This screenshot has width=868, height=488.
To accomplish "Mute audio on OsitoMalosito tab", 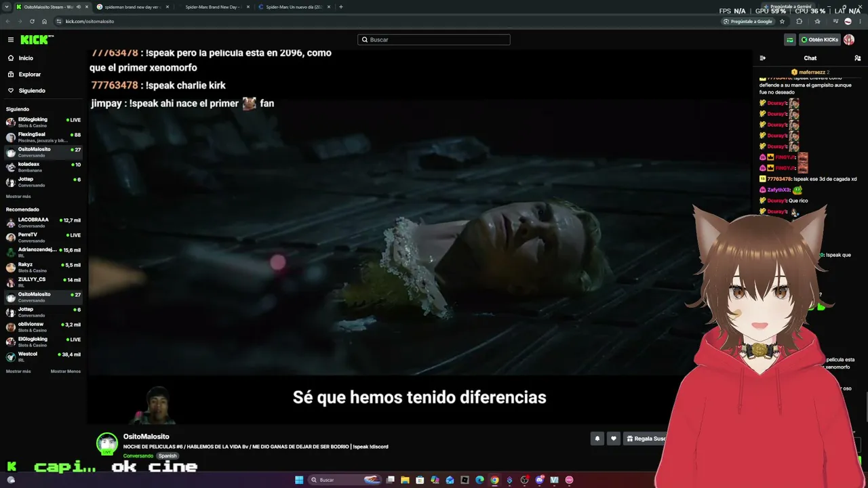I will (x=79, y=7).
